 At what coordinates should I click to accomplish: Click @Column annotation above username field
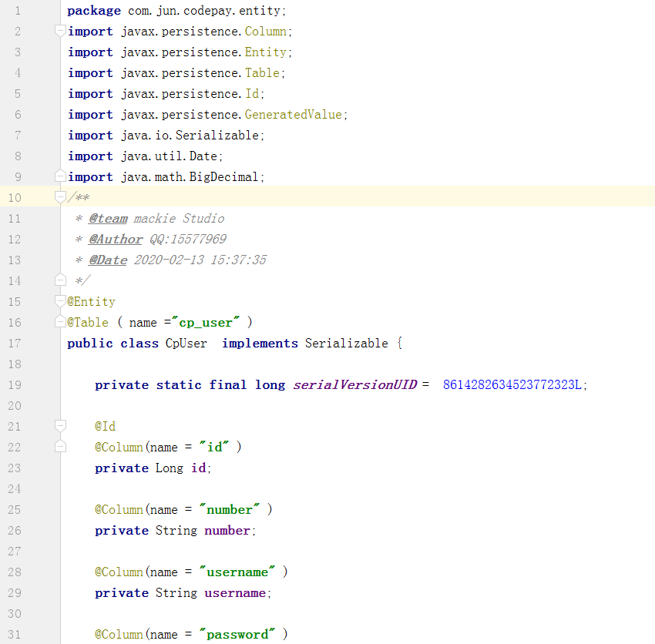point(119,572)
